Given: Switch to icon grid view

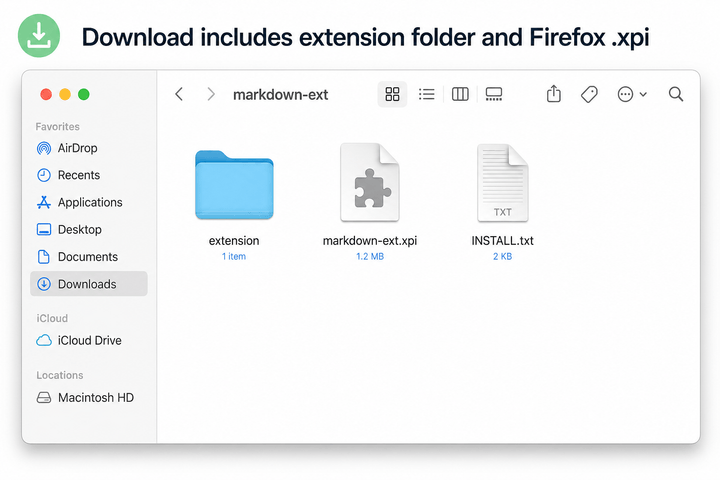Looking at the screenshot, I should pos(392,94).
